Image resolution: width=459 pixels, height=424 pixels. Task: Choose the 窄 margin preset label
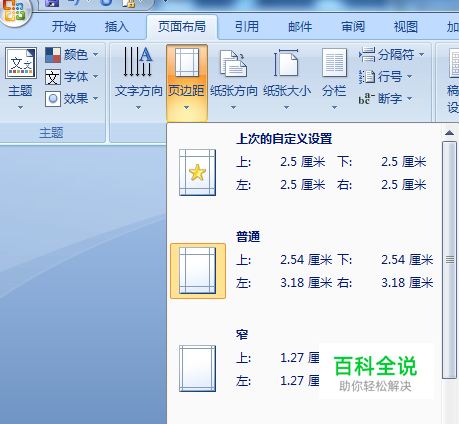242,334
